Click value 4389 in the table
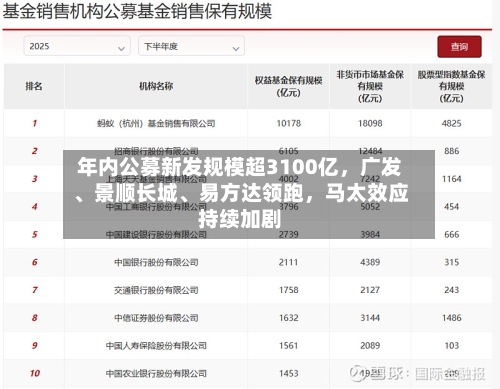The image size is (500, 389). pyautogui.click(x=370, y=262)
